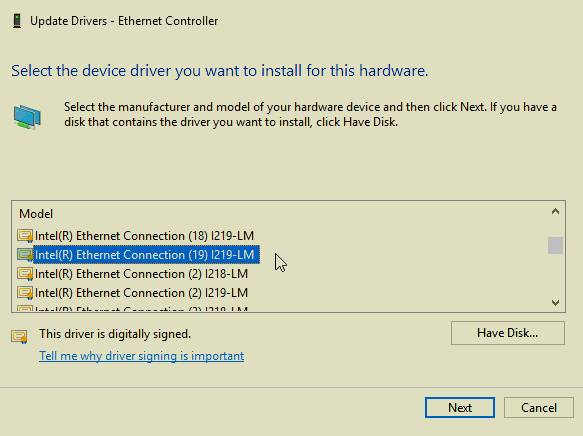Viewport: 583px width, 436px height.
Task: Click the network monitors hardware icon
Action: click(27, 117)
